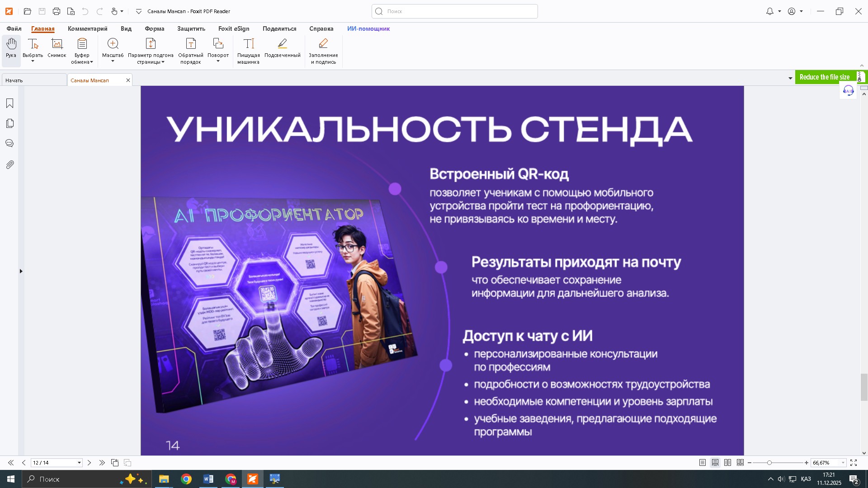Image resolution: width=868 pixels, height=488 pixels.
Task: Toggle two-page facing view
Action: point(727,463)
